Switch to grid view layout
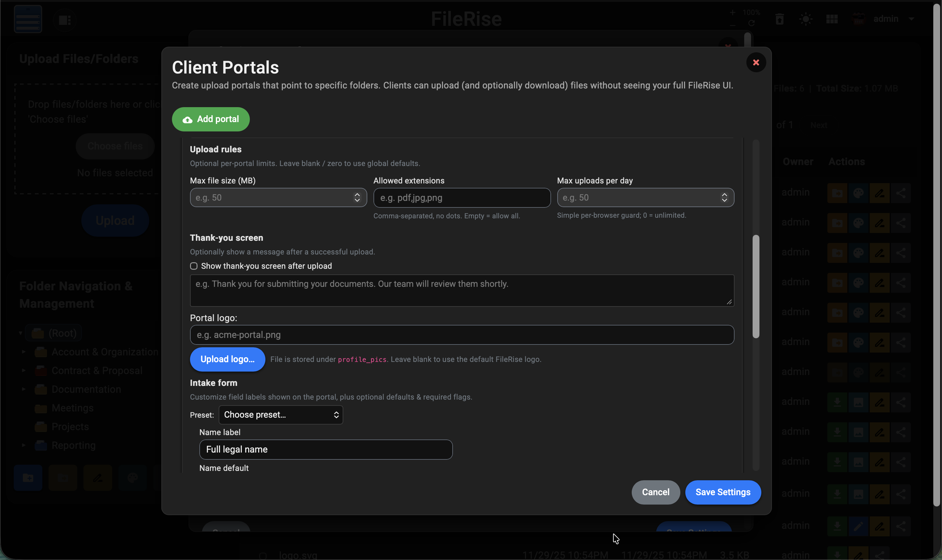942x560 pixels. (x=832, y=18)
